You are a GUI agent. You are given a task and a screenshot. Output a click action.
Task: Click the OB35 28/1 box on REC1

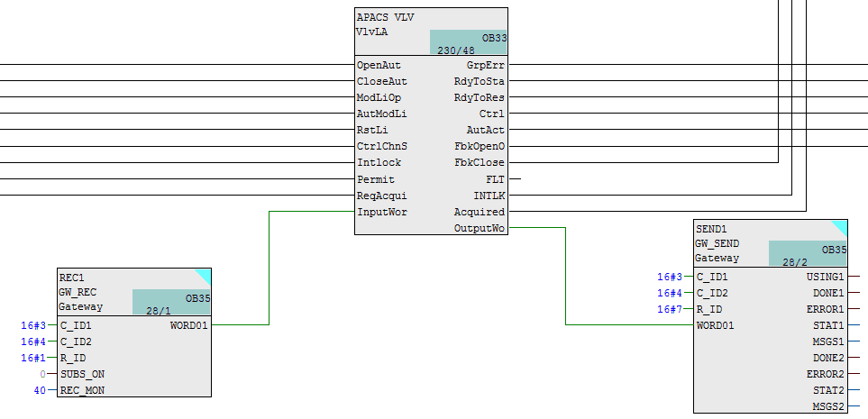171,302
